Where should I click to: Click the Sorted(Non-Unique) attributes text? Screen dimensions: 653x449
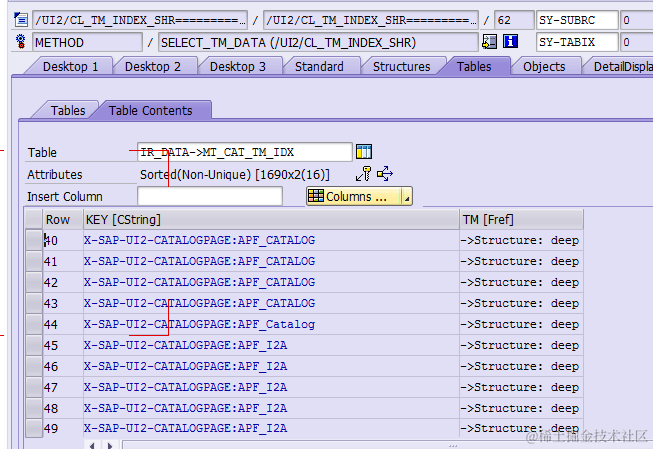click(234, 175)
